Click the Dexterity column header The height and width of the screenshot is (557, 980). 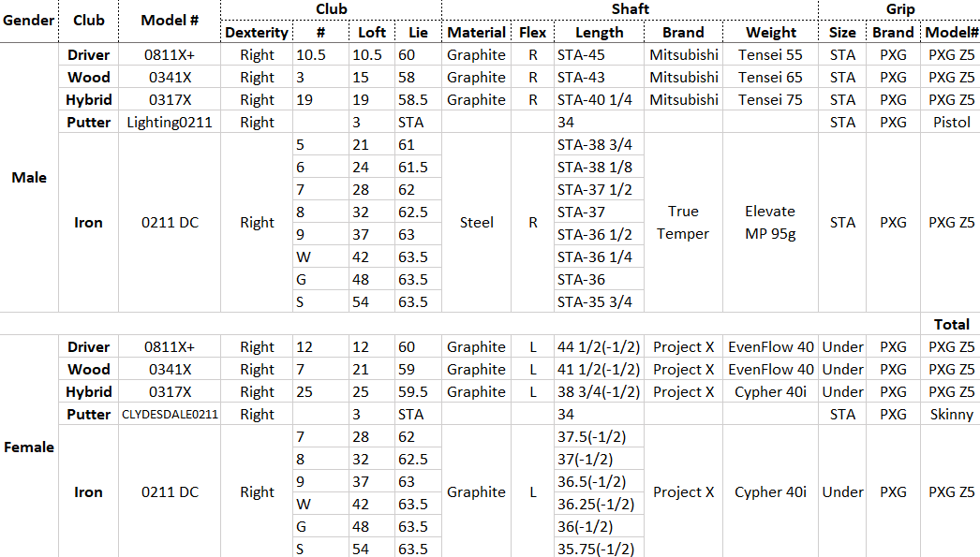pos(257,32)
